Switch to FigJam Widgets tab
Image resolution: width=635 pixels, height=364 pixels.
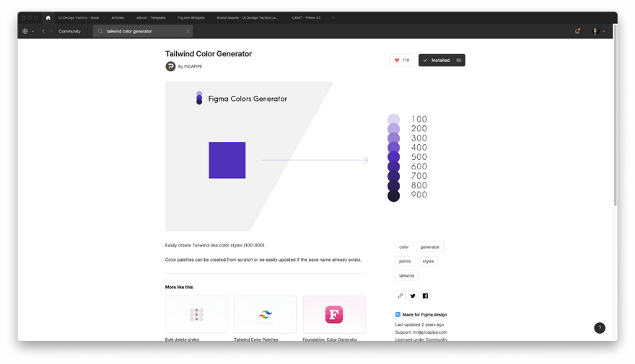191,18
